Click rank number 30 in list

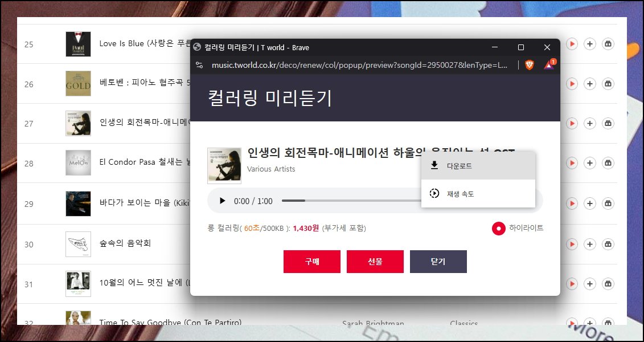[28, 245]
